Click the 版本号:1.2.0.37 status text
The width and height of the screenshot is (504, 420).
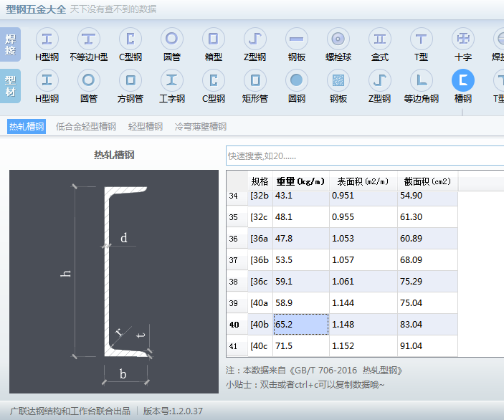click(173, 411)
